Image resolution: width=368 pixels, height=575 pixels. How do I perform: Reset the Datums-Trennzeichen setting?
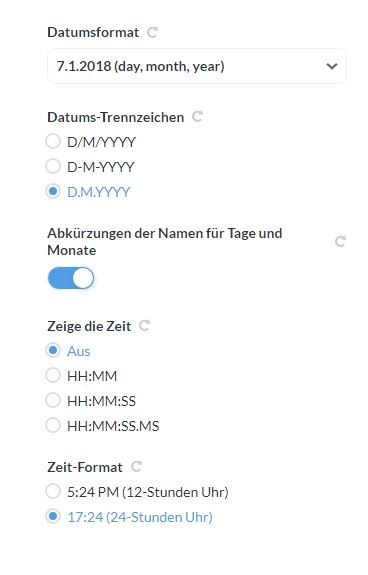click(x=198, y=117)
